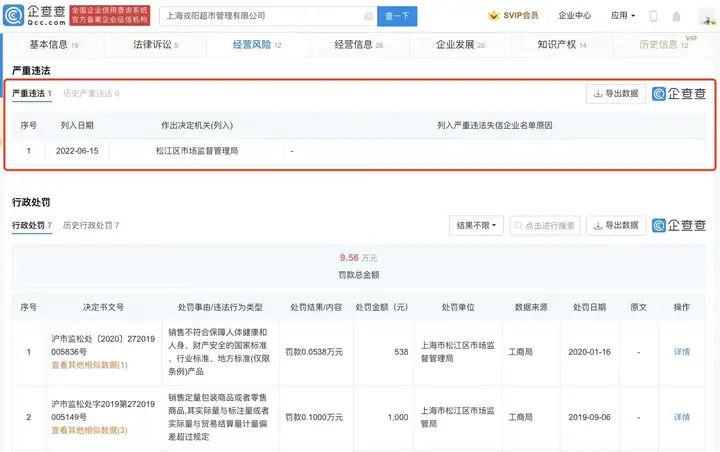Click 查看其他相似数据(1) link

pos(90,365)
